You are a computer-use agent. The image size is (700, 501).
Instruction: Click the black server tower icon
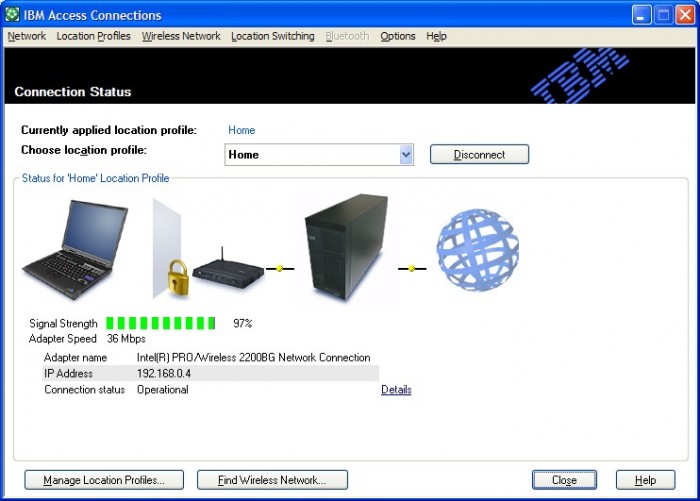[346, 247]
